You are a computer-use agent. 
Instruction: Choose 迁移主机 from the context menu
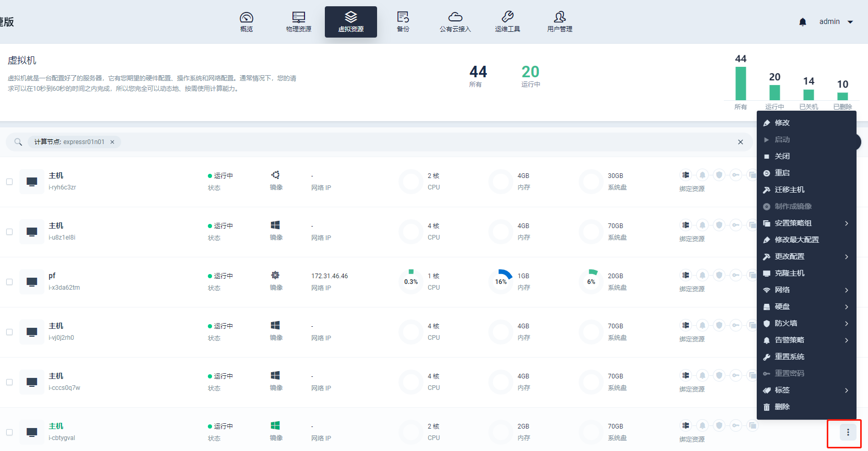click(789, 190)
